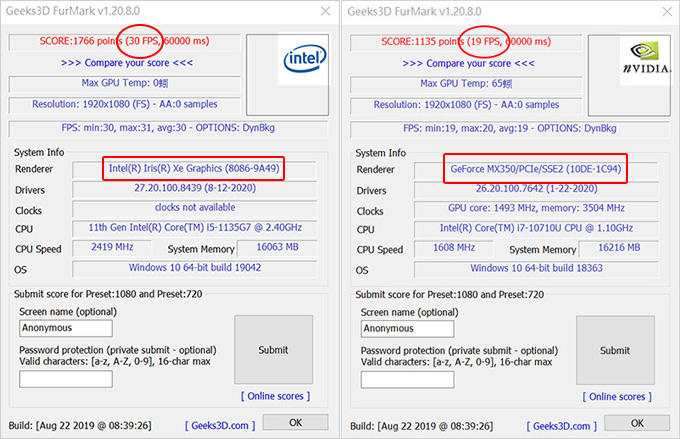This screenshot has width=680, height=439.
Task: Click Build Aug 22 2019 text in NVIDIA window
Action: coord(422,426)
